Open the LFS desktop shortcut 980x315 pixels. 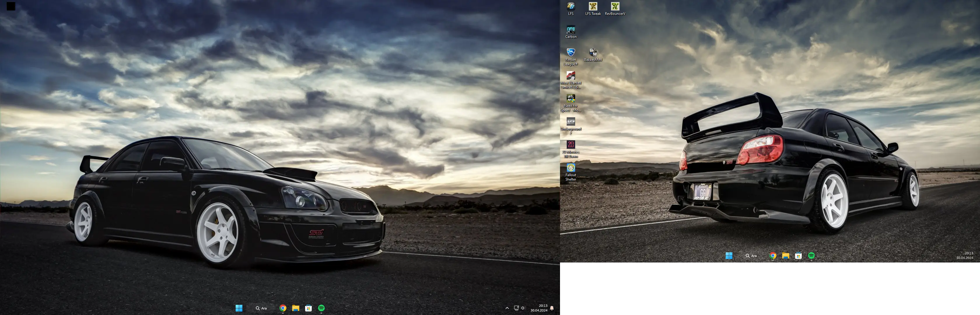pyautogui.click(x=571, y=9)
